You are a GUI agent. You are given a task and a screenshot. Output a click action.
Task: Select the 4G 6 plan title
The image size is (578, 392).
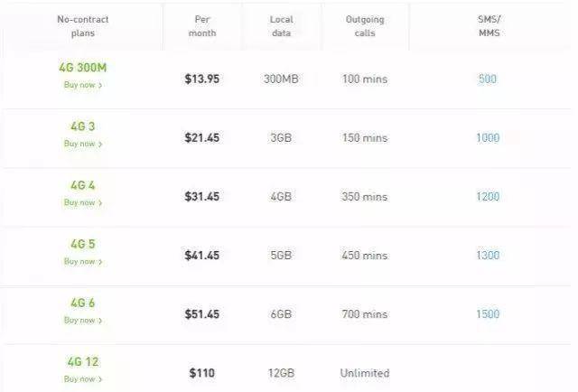coord(82,303)
